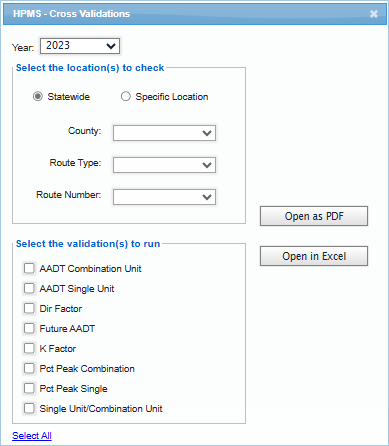Choose the Specific Location radio option
389x446 pixels.
[x=126, y=97]
